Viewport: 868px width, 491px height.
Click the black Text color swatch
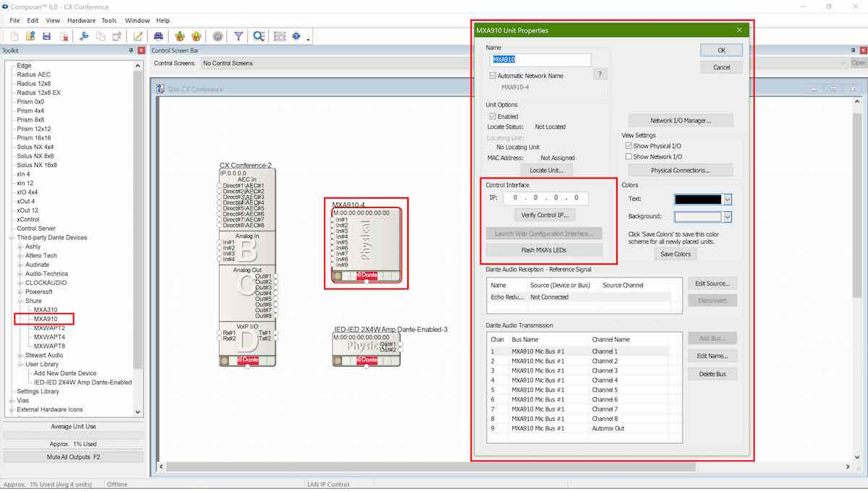(x=697, y=200)
